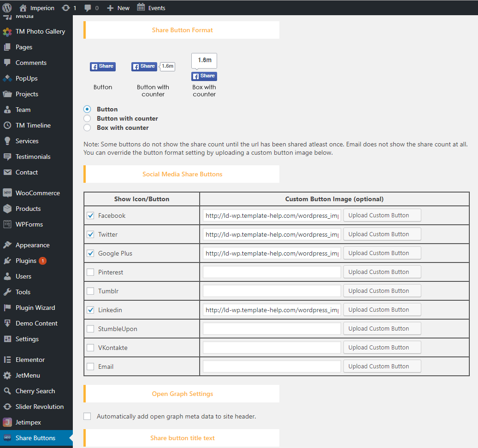Choose the Box with counter radio option

coord(87,128)
